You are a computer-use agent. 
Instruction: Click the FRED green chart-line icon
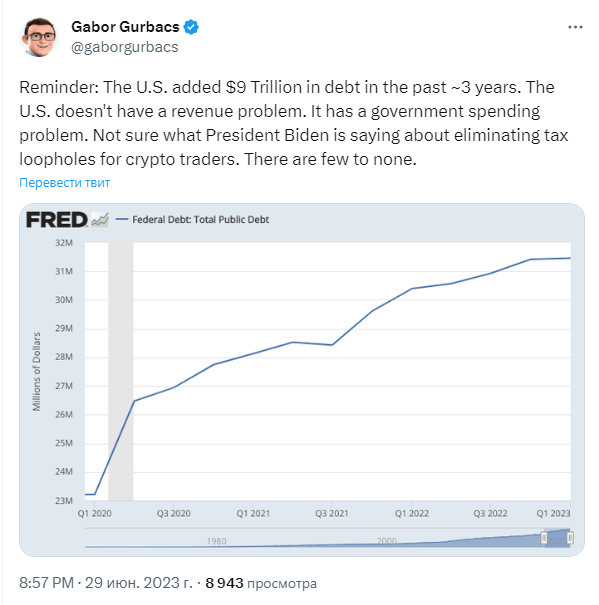coord(100,220)
